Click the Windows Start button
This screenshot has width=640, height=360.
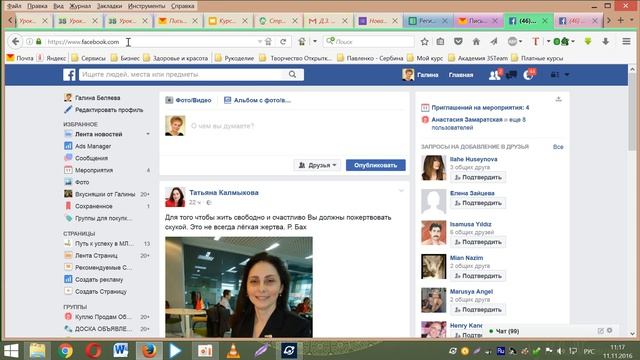coord(11,351)
